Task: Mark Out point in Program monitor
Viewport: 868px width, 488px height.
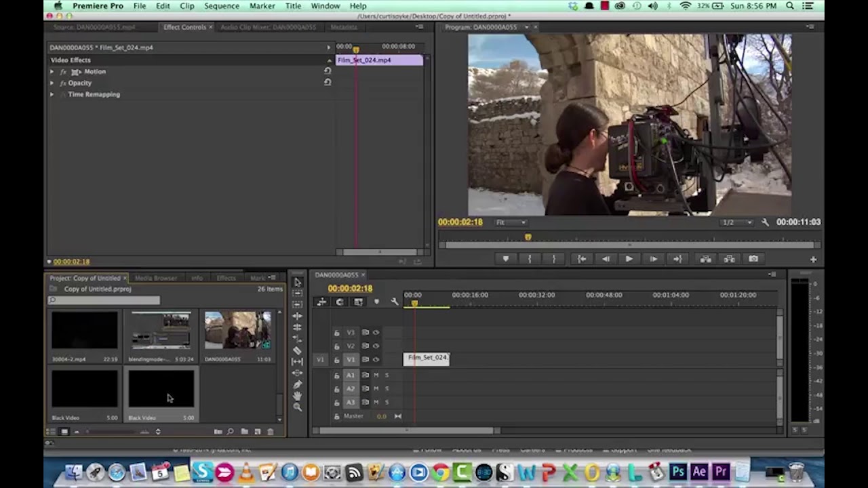Action: (554, 259)
